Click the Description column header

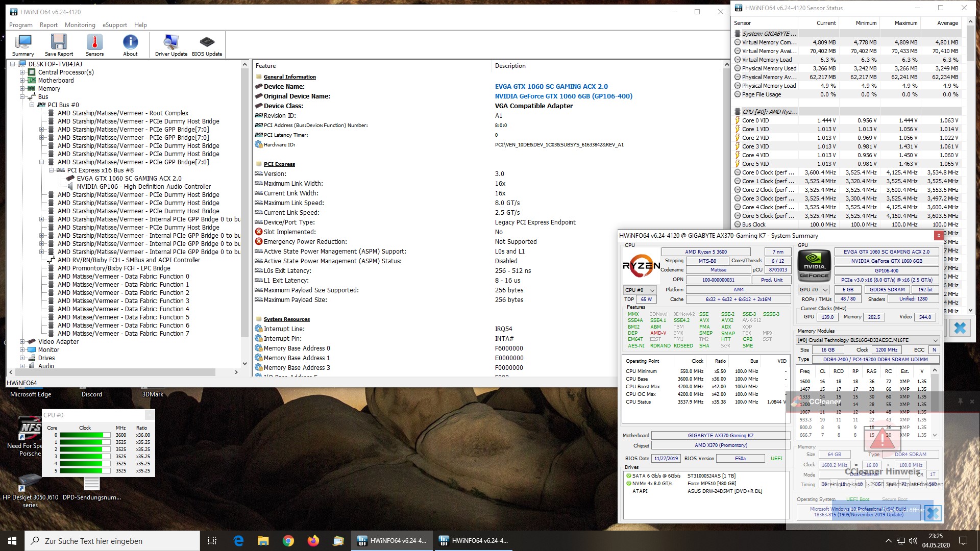(607, 66)
